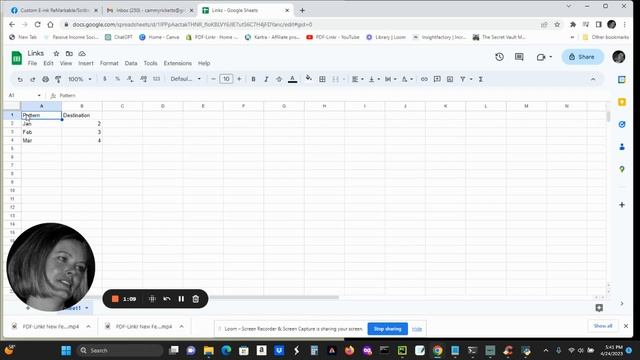Image resolution: width=640 pixels, height=360 pixels.
Task: Open text wrapping dropdown
Action: (391, 79)
